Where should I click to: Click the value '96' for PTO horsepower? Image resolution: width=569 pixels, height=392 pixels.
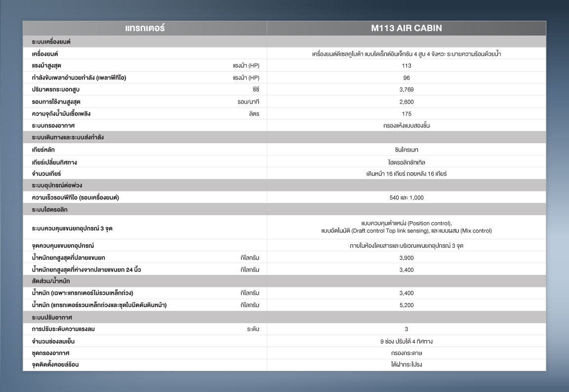(x=406, y=78)
